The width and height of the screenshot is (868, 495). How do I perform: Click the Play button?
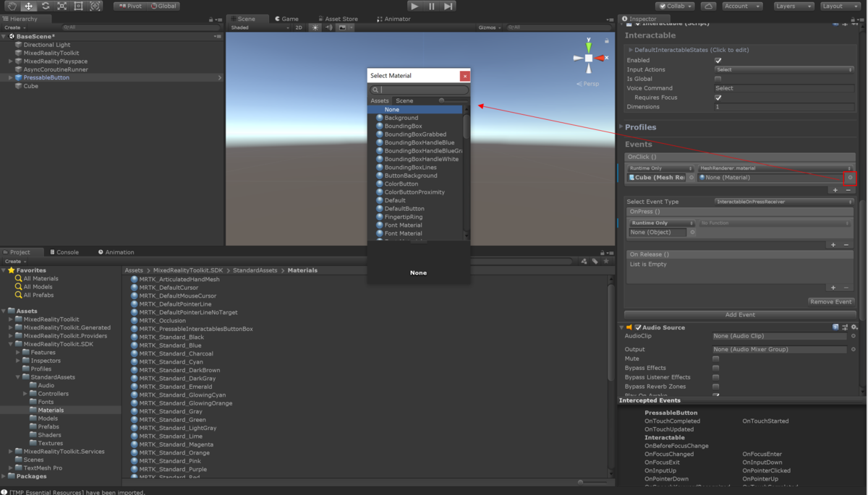point(414,6)
